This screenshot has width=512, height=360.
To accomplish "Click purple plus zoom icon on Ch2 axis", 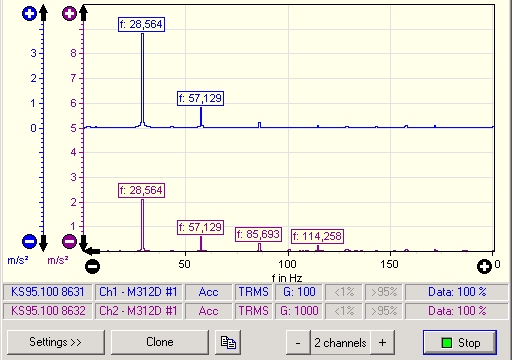I will (69, 14).
